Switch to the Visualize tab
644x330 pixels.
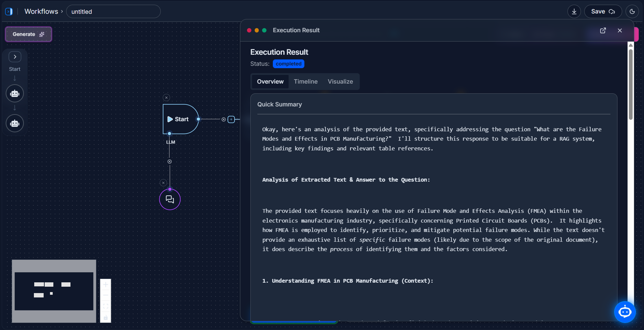[x=340, y=82]
